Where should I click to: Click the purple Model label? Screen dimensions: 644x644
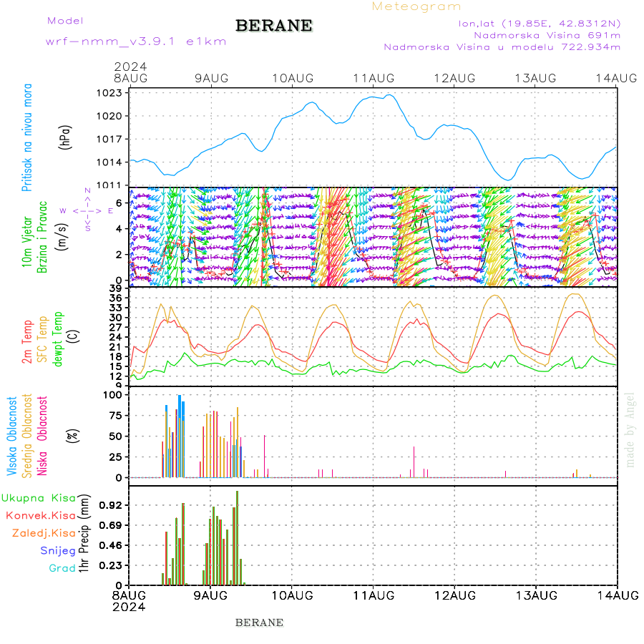click(x=65, y=21)
